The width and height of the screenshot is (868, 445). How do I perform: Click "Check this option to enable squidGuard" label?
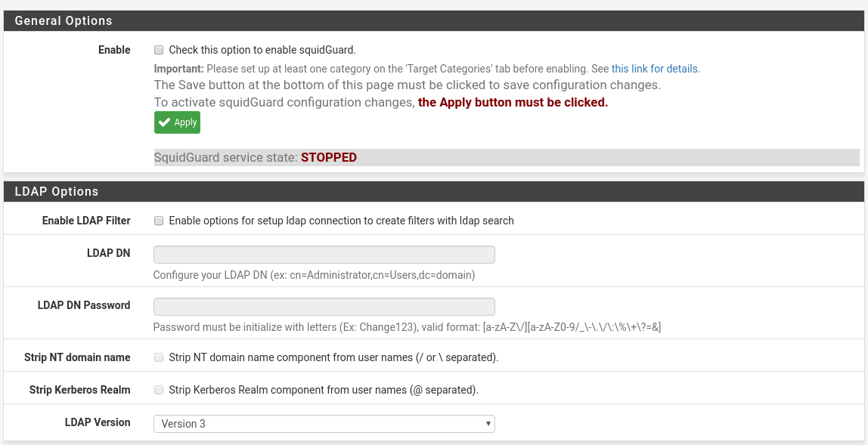[x=262, y=50]
